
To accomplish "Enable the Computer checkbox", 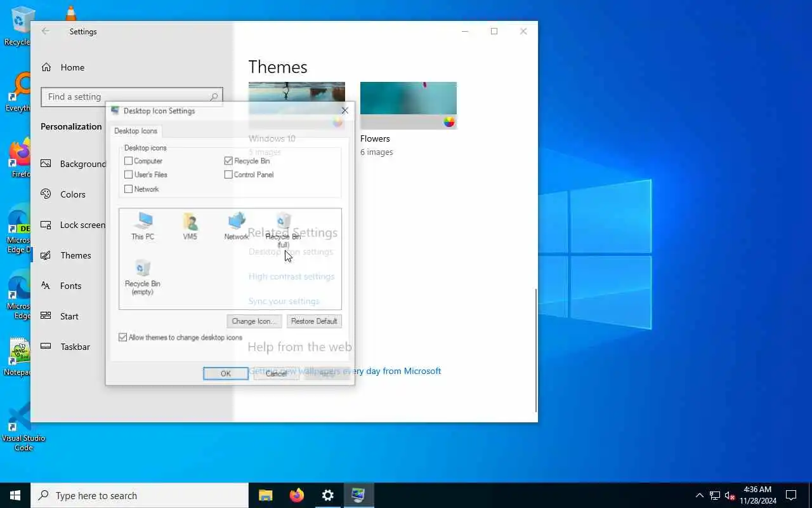I will coord(129,161).
